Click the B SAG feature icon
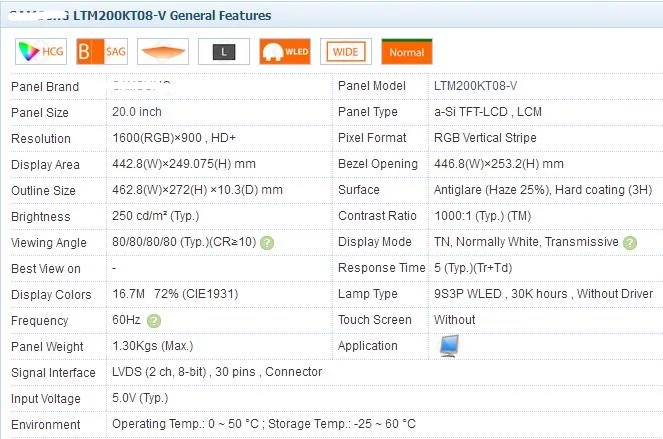The height and width of the screenshot is (439, 663). [102, 52]
